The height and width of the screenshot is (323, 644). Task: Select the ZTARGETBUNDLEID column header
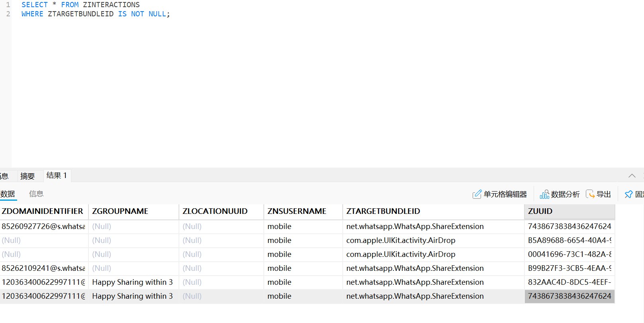tap(383, 211)
